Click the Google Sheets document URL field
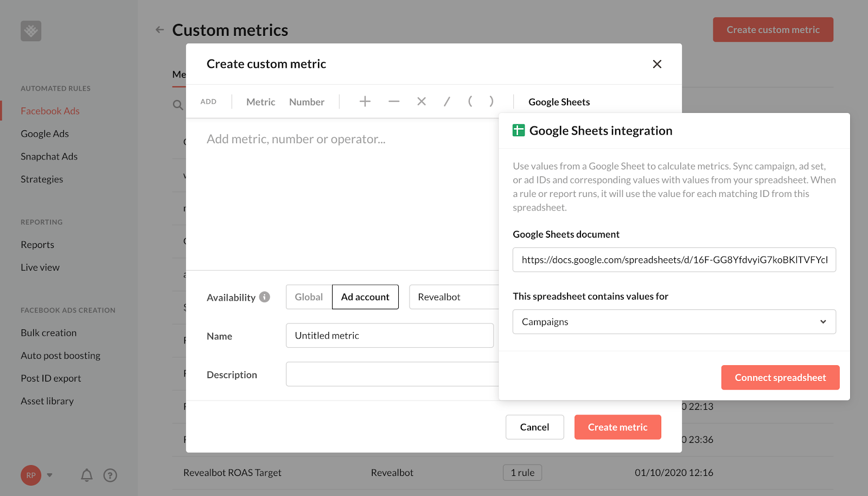The width and height of the screenshot is (868, 496). (x=674, y=260)
